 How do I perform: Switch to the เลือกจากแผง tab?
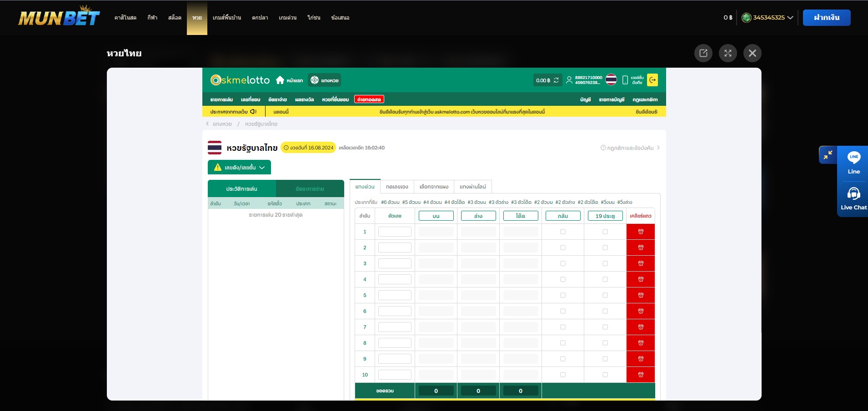[x=434, y=187]
